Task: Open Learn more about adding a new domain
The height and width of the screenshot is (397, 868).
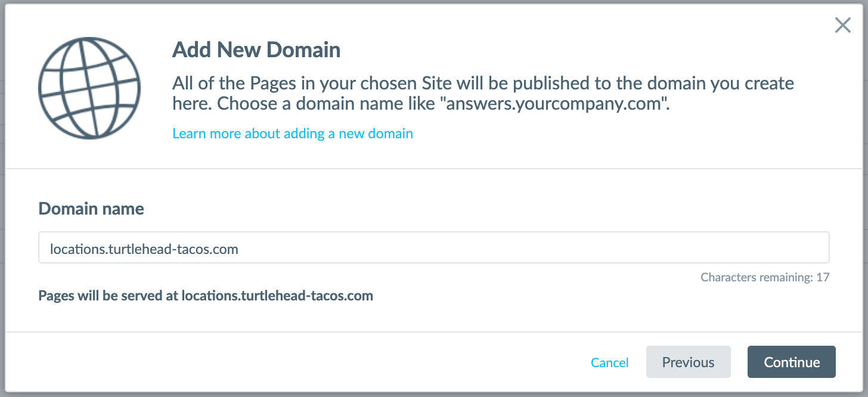Action: point(293,133)
